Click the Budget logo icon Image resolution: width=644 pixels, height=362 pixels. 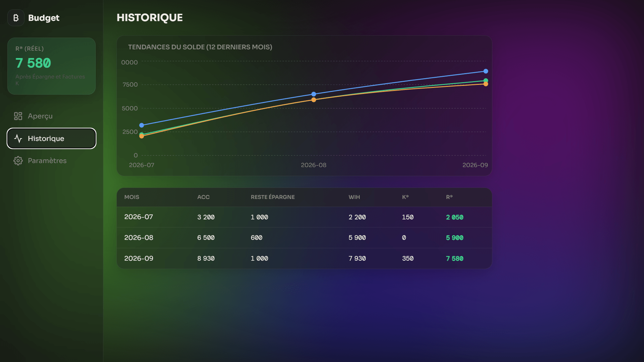coord(16,18)
